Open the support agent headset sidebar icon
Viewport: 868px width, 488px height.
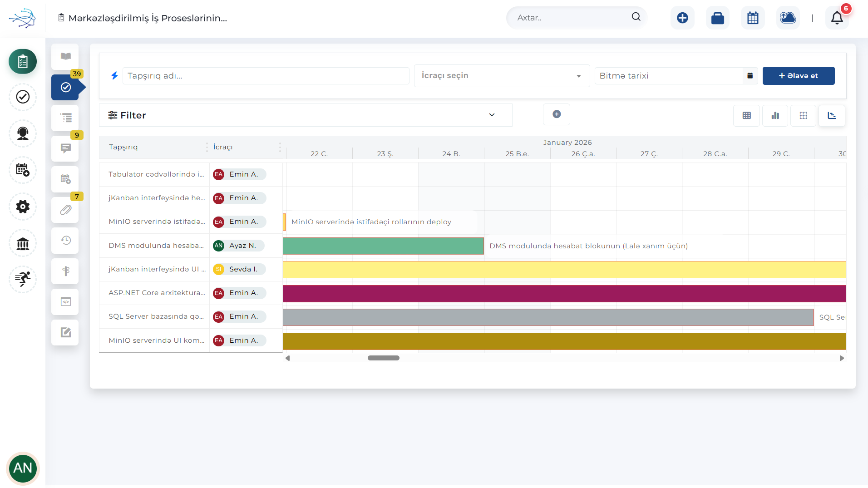click(23, 133)
